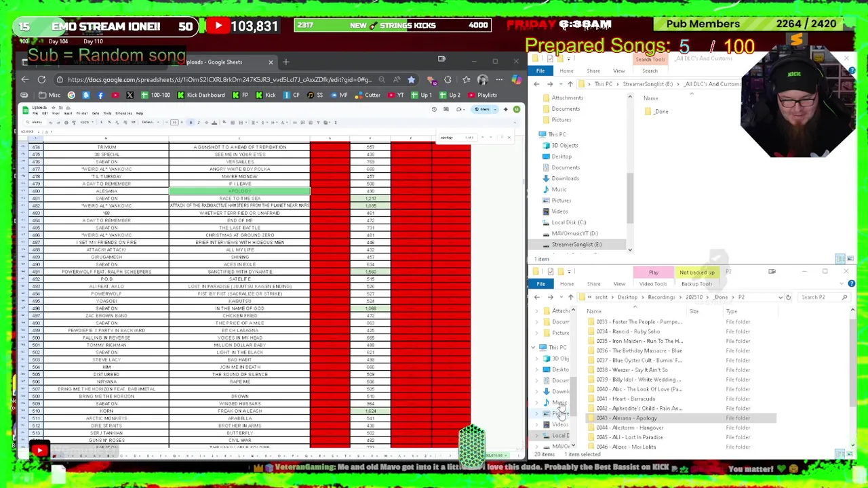Click the favorite star in the address bar
The height and width of the screenshot is (488, 868).
(x=411, y=79)
